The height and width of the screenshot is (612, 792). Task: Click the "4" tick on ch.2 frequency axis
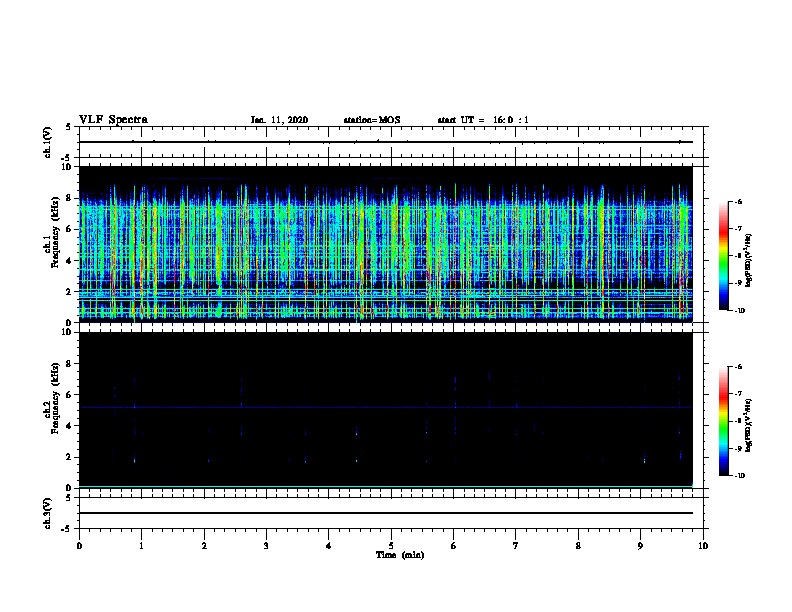coord(70,426)
